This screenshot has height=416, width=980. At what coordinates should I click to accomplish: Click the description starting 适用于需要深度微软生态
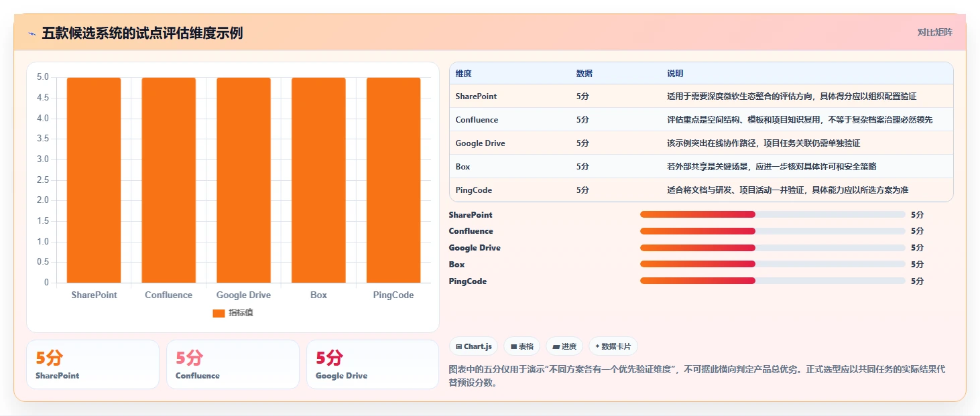792,96
